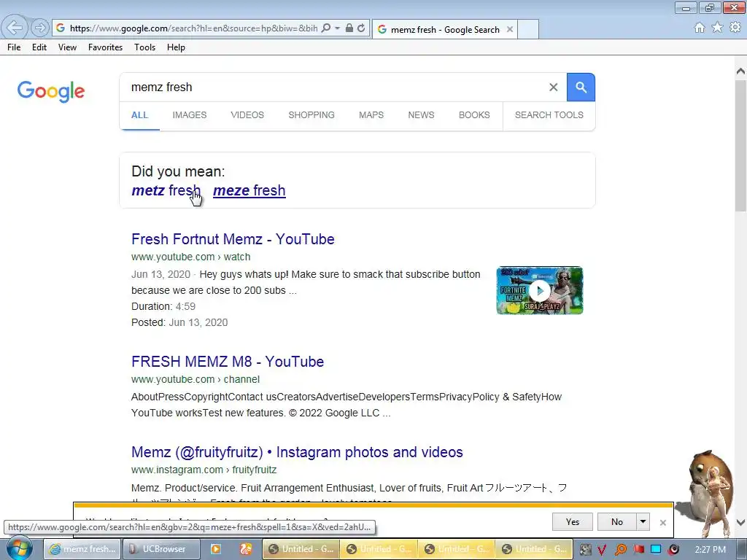Click the 'meze fresh' suggestion link

coord(249,190)
